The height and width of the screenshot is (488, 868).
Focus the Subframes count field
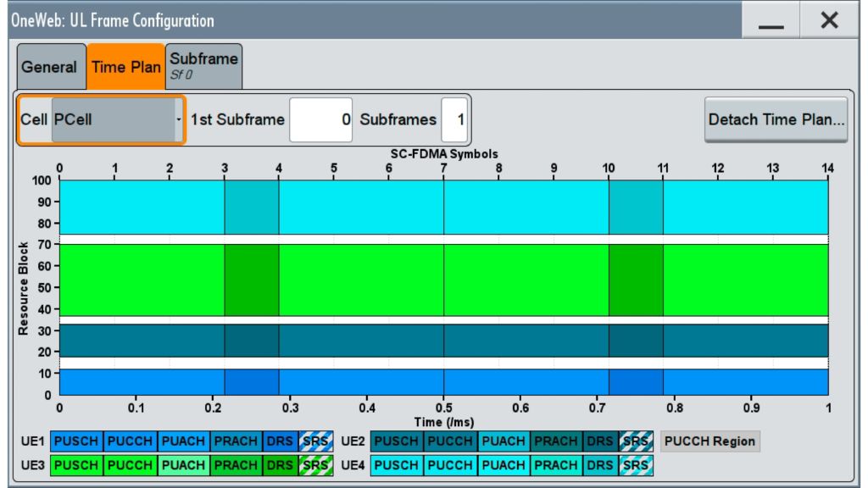[453, 119]
